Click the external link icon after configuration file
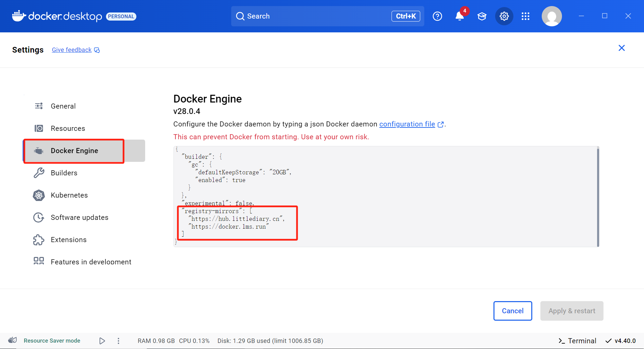644x349 pixels. click(x=440, y=124)
